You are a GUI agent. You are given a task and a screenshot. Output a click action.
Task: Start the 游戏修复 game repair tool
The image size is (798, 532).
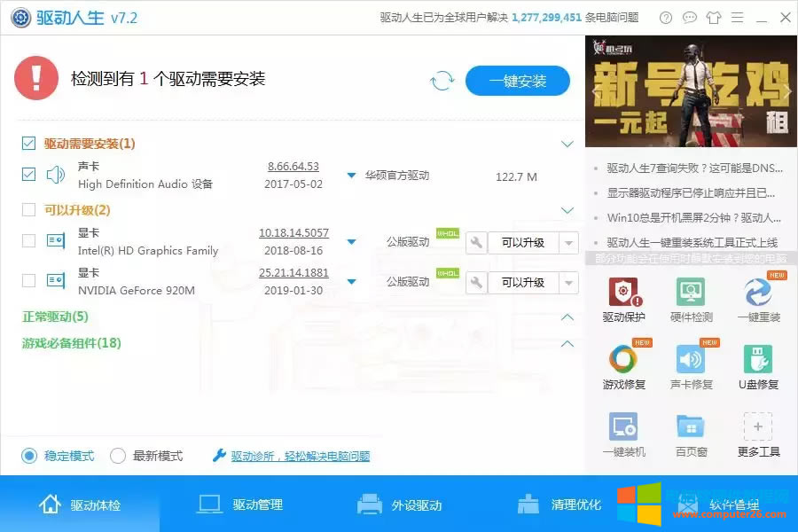[x=623, y=364]
